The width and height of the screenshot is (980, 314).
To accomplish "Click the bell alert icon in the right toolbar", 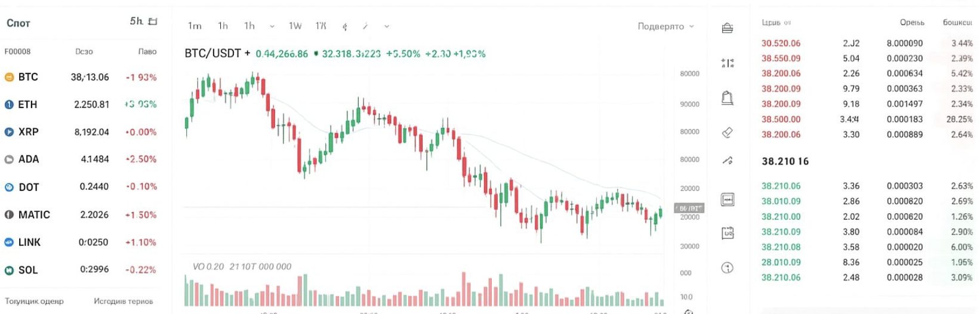I will 727,98.
